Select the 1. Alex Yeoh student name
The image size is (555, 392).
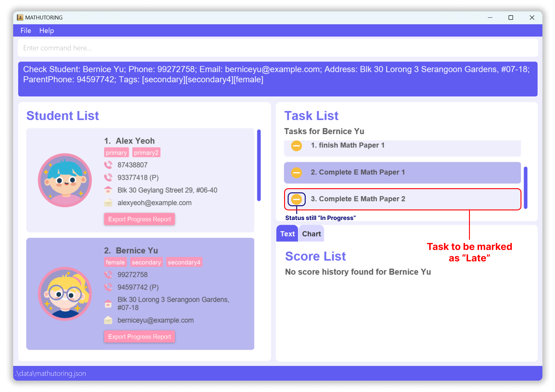pos(129,141)
